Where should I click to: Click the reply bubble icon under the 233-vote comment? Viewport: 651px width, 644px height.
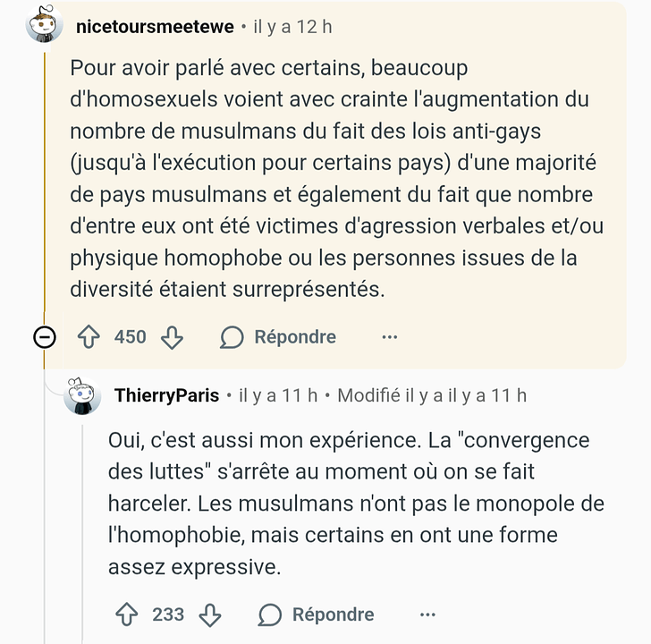[x=270, y=614]
